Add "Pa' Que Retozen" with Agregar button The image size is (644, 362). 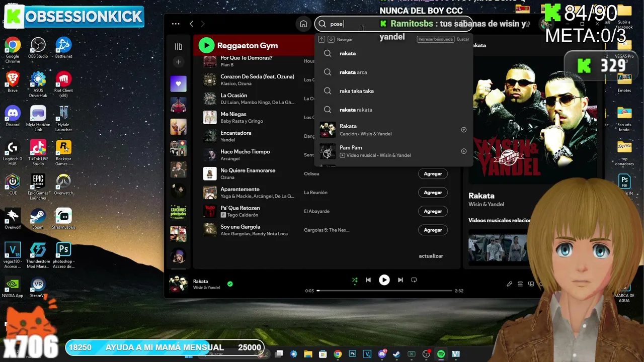433,211
